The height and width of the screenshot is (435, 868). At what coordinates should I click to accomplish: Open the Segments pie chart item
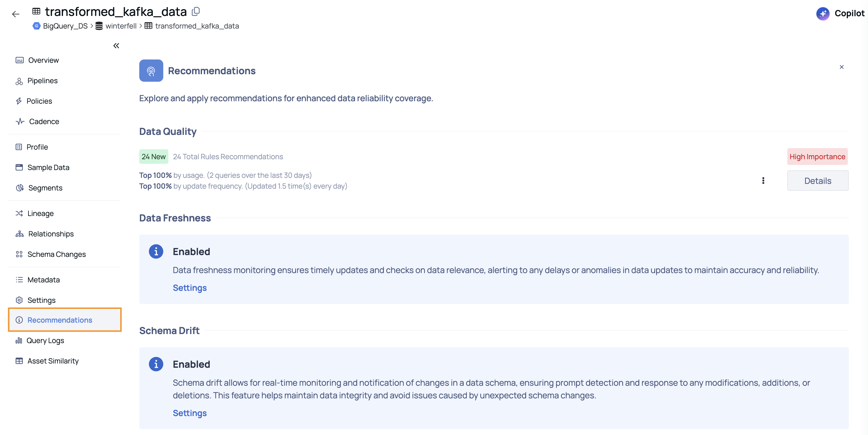[x=20, y=187]
